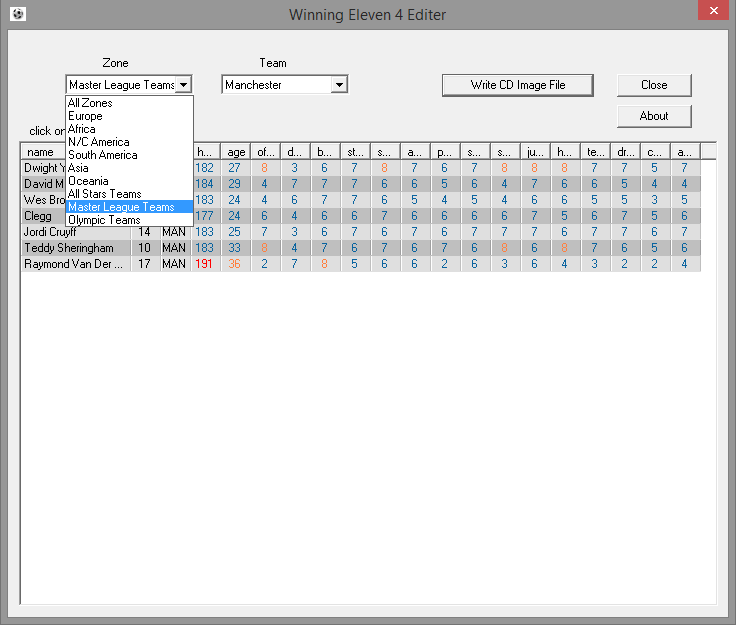736x625 pixels.
Task: Pick Oceania in the zone list
Action: (130, 181)
